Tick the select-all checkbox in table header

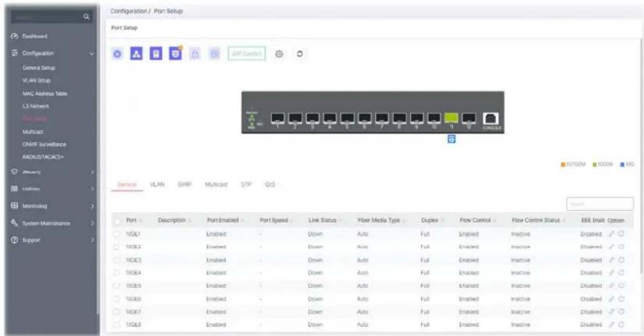[x=117, y=221]
